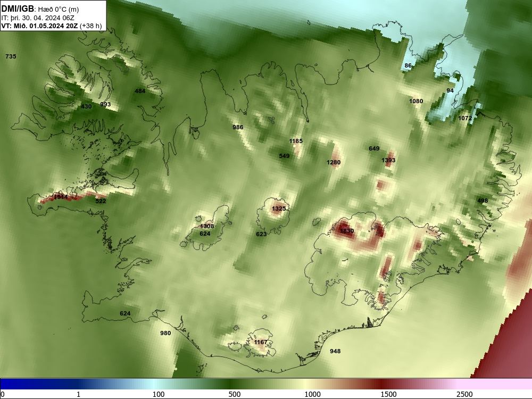The image size is (532, 399).
Task: Select the colour scale tick label 500
Action: click(x=235, y=394)
